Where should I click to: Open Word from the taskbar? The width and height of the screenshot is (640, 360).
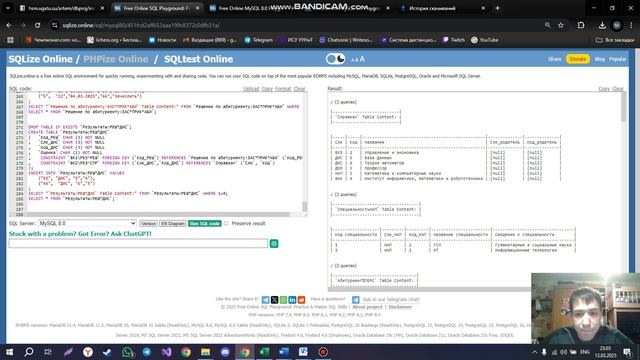pyautogui.click(x=284, y=352)
